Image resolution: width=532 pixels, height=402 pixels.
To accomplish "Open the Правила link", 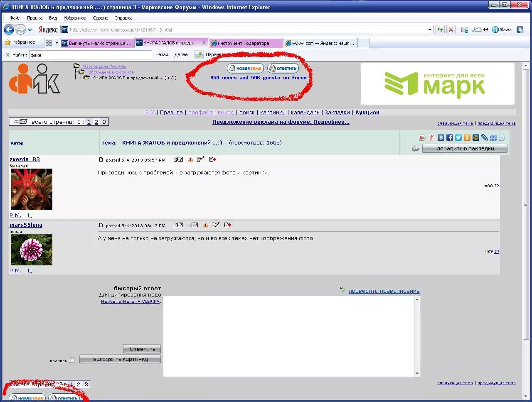I will pos(171,113).
